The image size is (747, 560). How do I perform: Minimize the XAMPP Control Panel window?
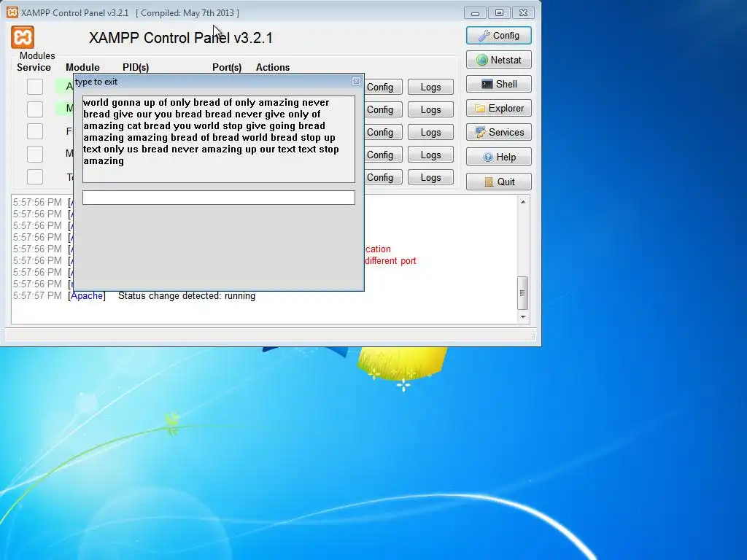coord(475,13)
